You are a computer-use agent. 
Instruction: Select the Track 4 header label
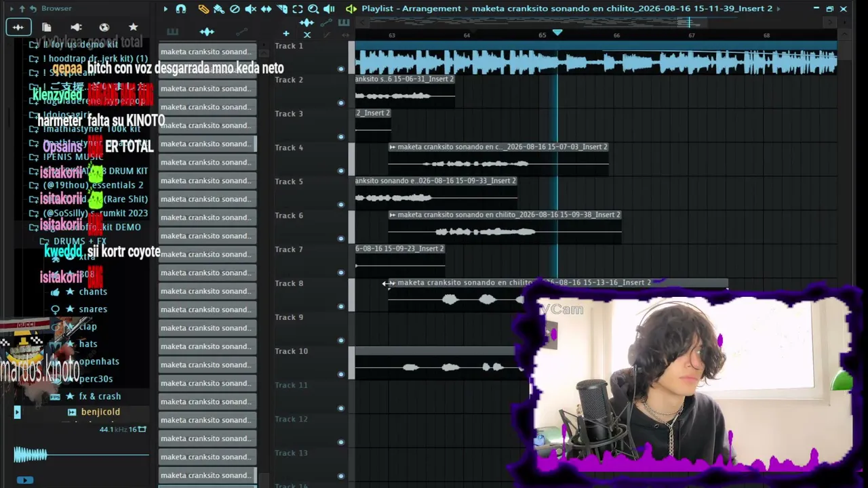tap(289, 148)
